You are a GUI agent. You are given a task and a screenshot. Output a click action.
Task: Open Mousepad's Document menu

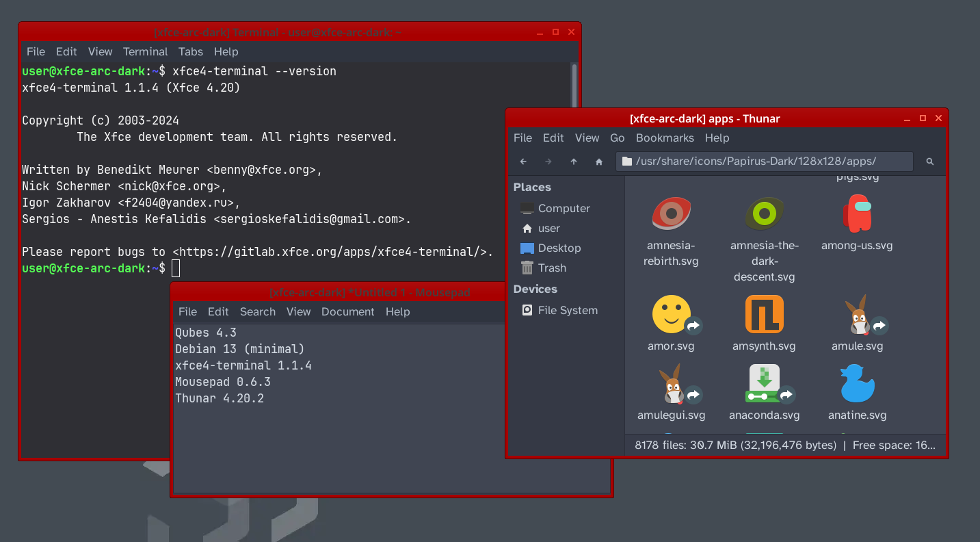pyautogui.click(x=347, y=311)
